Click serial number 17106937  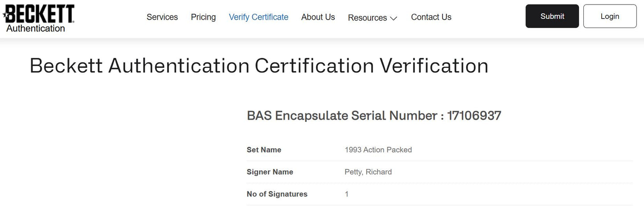474,116
